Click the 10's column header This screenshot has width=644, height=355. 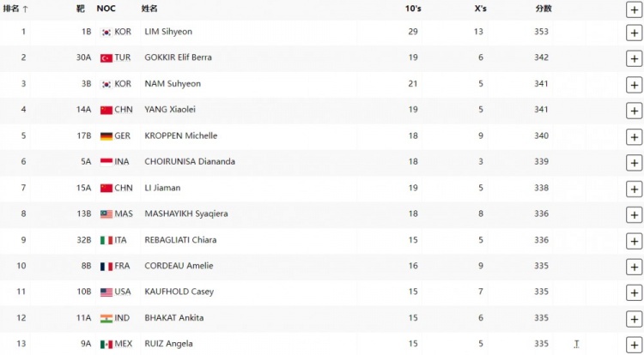413,9
